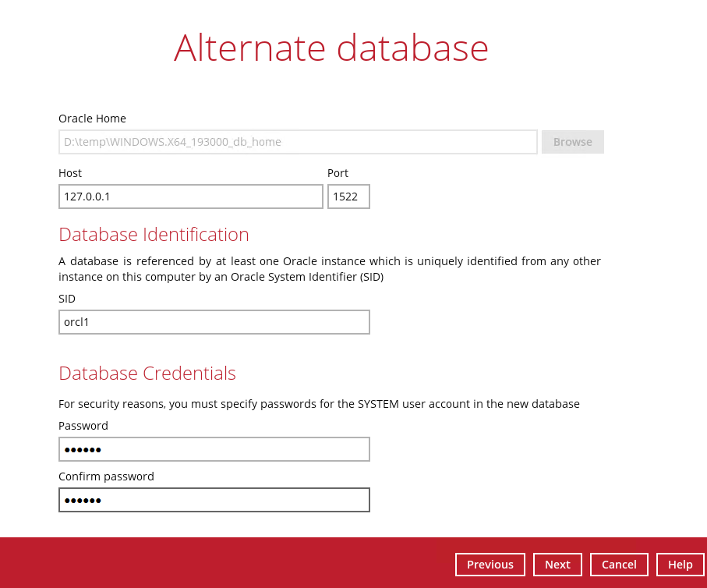This screenshot has width=707, height=588.
Task: Click the "Database Credentials" heading
Action: point(147,374)
